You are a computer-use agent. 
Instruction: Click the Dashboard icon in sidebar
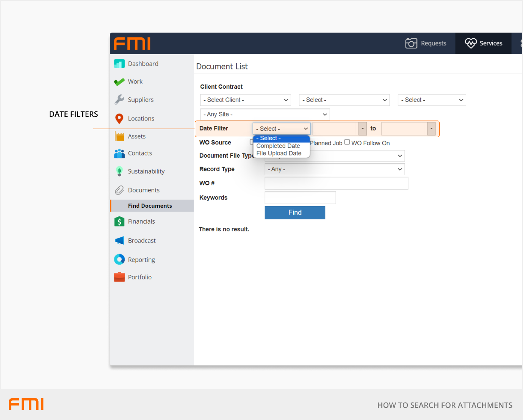[119, 64]
